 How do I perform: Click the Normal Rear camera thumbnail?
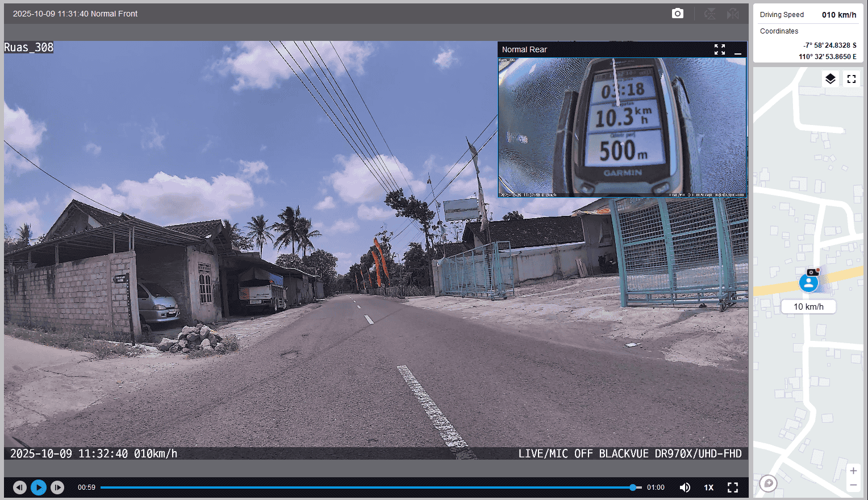[x=622, y=127]
